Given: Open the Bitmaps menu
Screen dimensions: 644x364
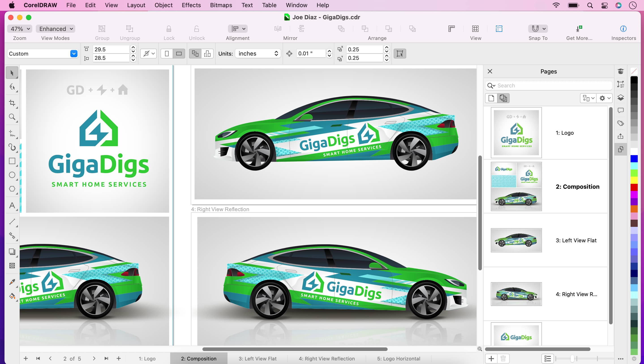Looking at the screenshot, I should pyautogui.click(x=221, y=5).
